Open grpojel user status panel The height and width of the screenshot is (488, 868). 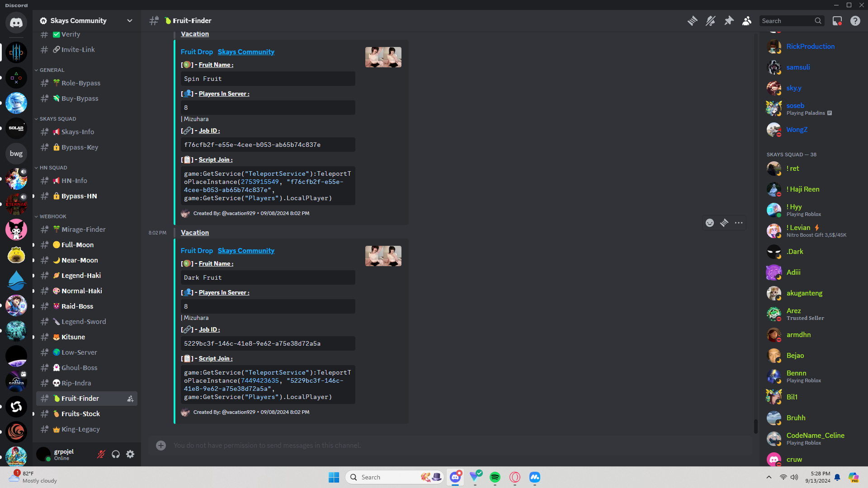coord(63,454)
